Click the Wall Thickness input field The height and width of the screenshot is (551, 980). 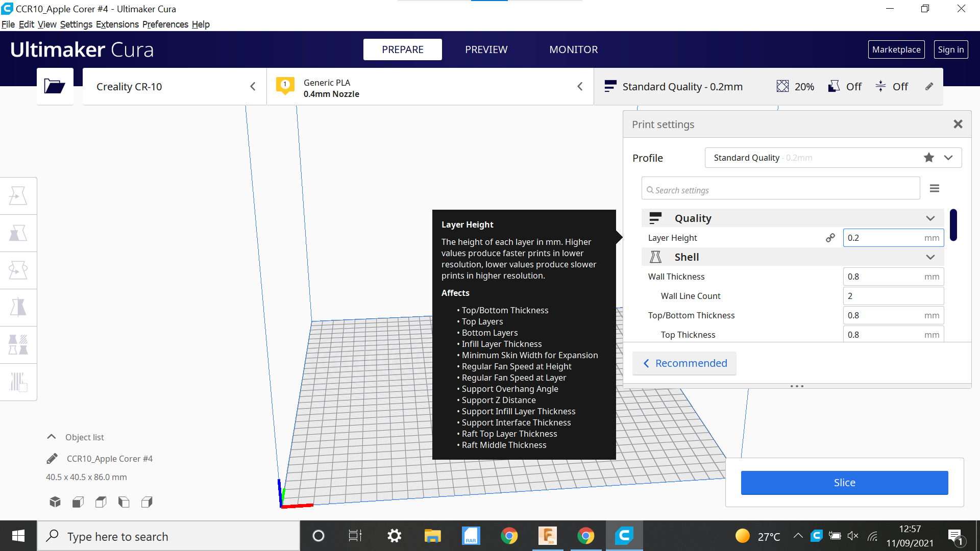tap(893, 277)
